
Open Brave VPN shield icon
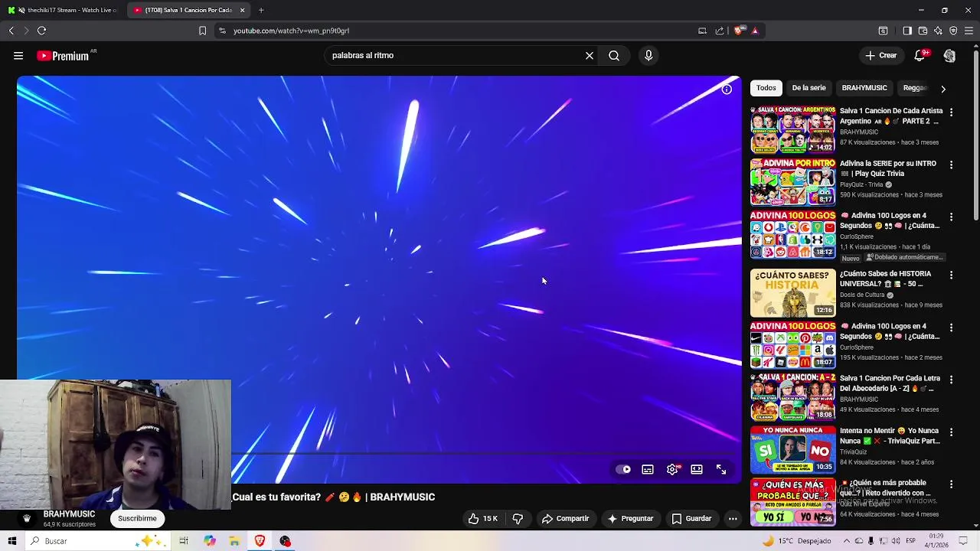pos(953,31)
